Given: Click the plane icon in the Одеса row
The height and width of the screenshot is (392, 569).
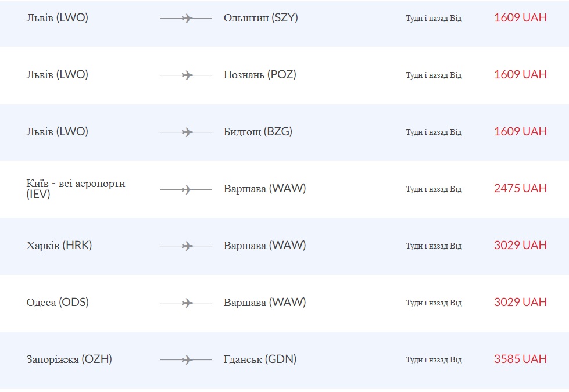Looking at the screenshot, I should (x=186, y=303).
